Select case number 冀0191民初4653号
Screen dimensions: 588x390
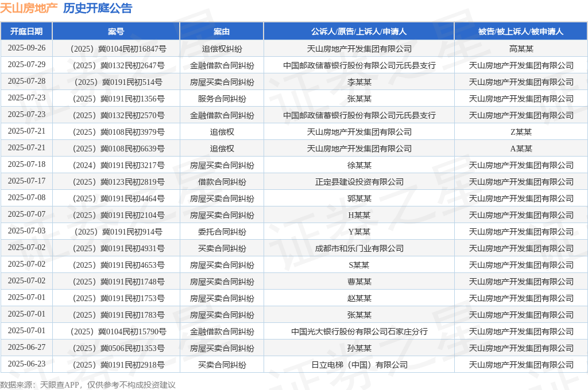click(118, 265)
